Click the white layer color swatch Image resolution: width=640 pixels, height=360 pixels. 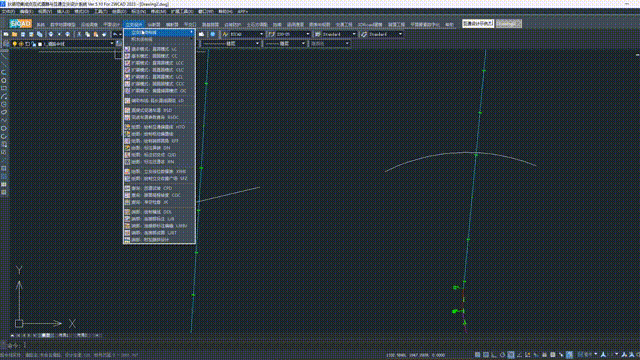click(40, 44)
